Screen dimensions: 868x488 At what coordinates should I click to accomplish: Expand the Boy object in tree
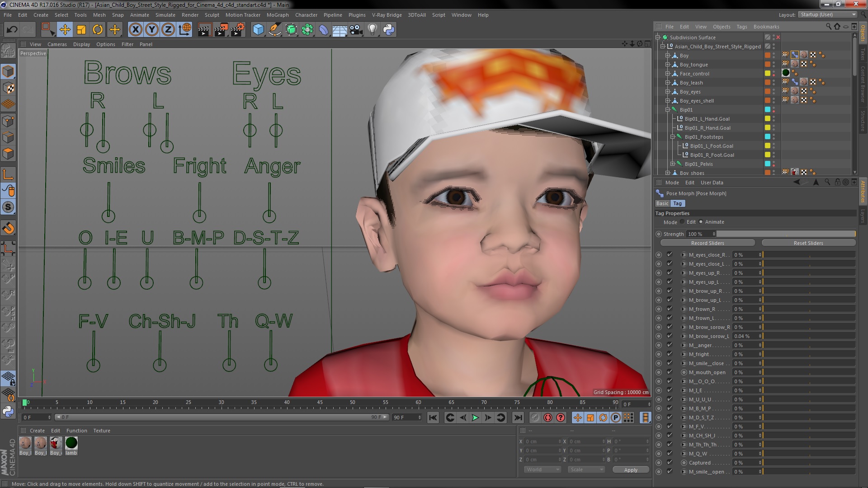(x=667, y=56)
